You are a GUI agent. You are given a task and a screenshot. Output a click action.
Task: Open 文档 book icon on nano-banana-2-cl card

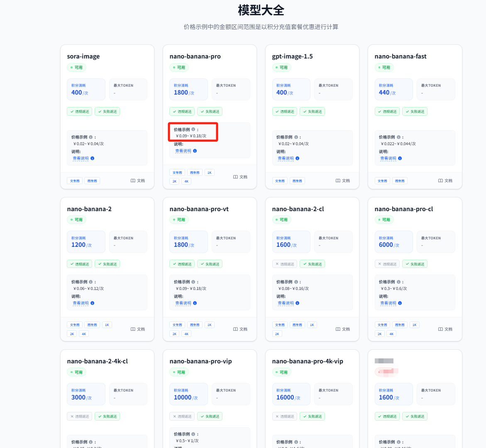(x=338, y=329)
